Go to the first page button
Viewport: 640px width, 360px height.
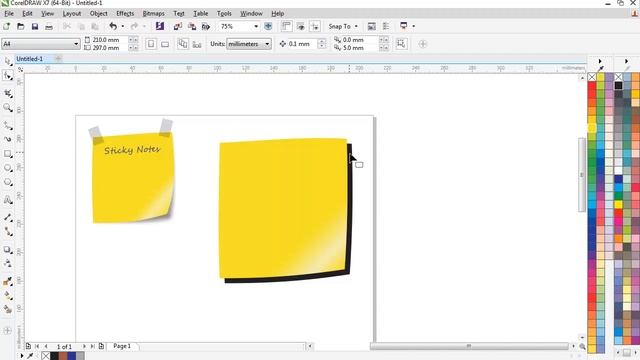37,346
